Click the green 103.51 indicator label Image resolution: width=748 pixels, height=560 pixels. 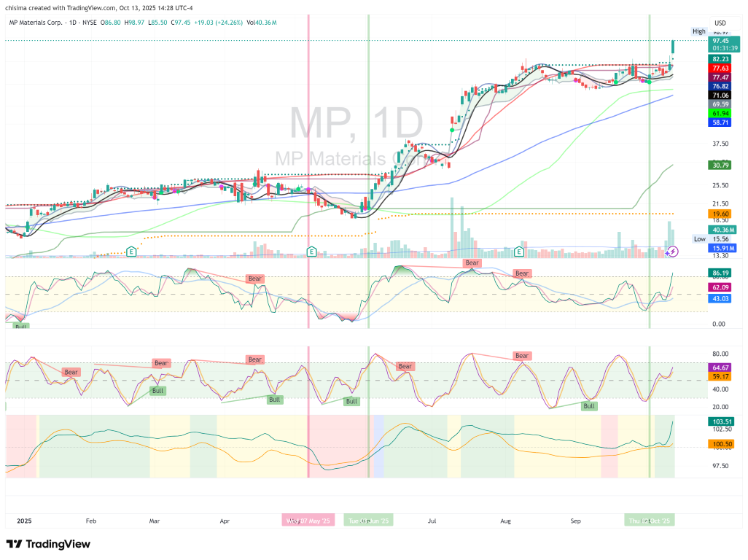click(x=722, y=421)
